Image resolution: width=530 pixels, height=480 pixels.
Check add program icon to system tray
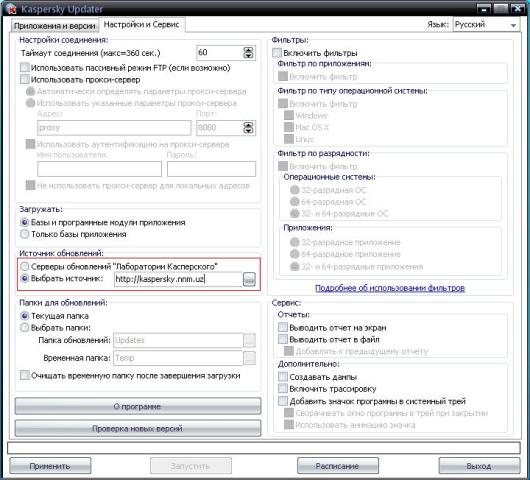pos(283,401)
